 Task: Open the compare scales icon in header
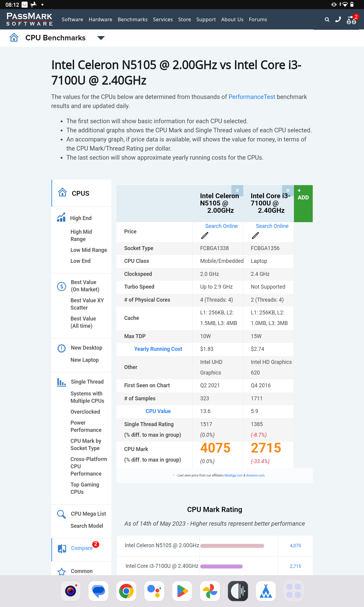click(x=352, y=20)
